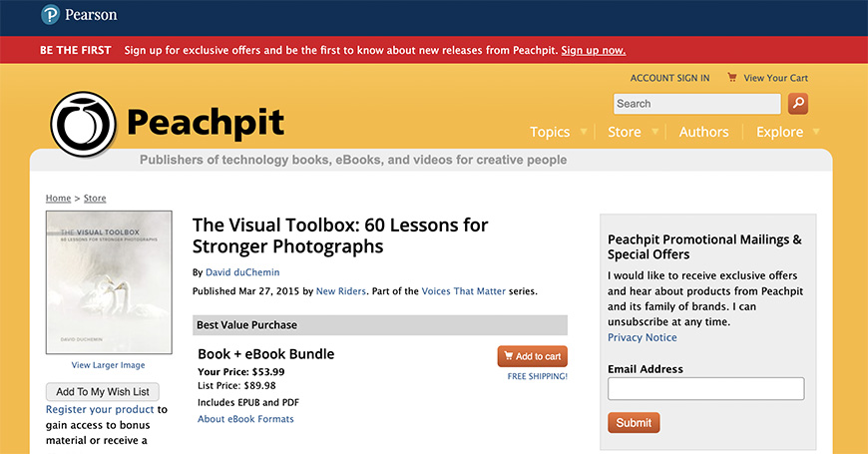Viewport: 868px width, 454px height.
Task: Open About eBook Formats link
Action: (x=245, y=419)
